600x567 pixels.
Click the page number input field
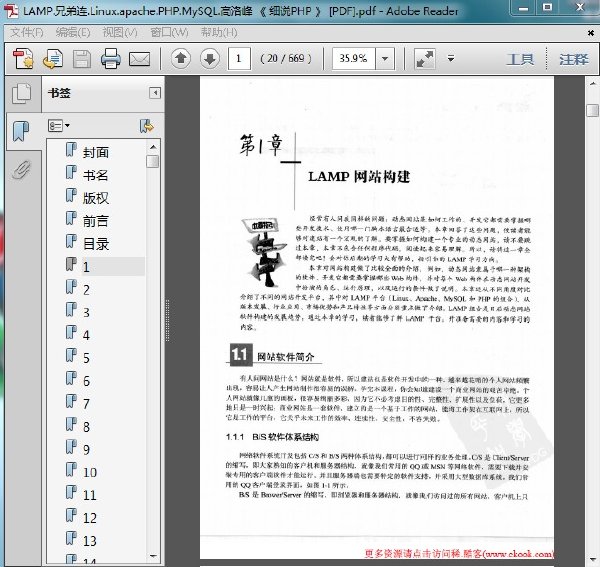point(239,59)
